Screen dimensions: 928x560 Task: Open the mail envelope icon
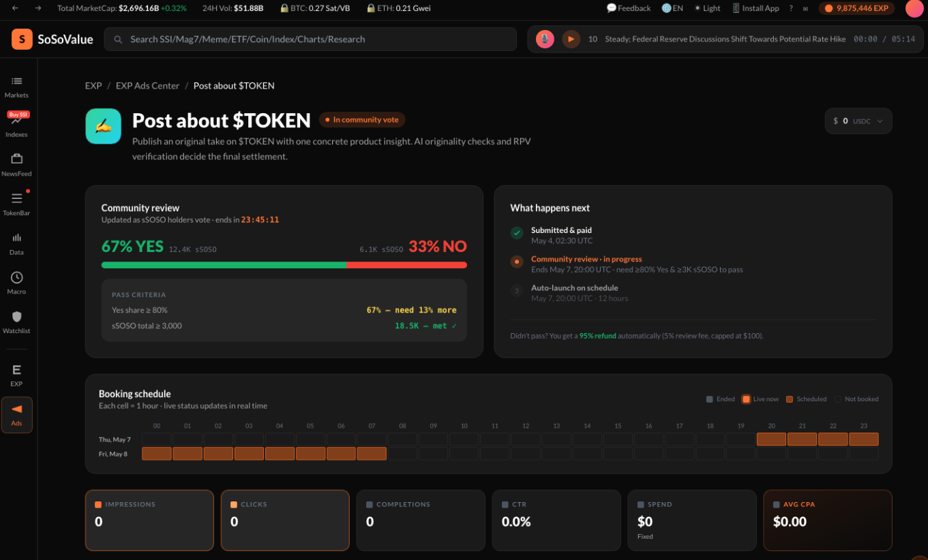pyautogui.click(x=805, y=9)
